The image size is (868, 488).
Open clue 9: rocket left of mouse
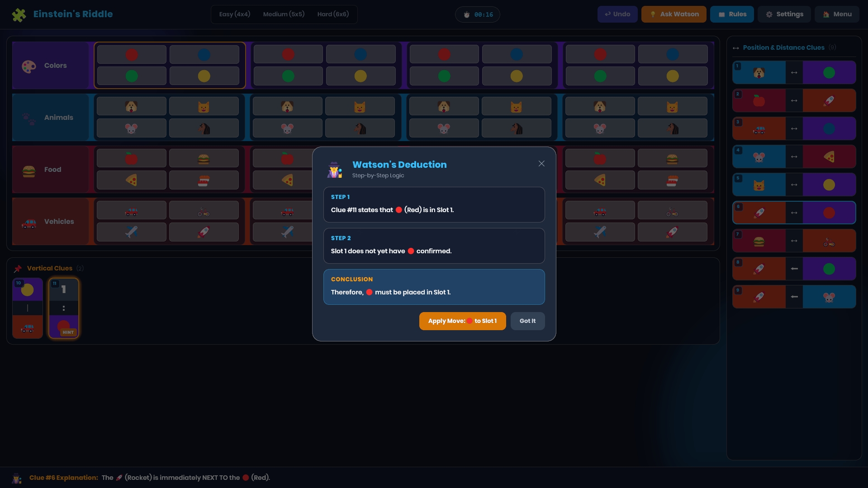point(794,297)
